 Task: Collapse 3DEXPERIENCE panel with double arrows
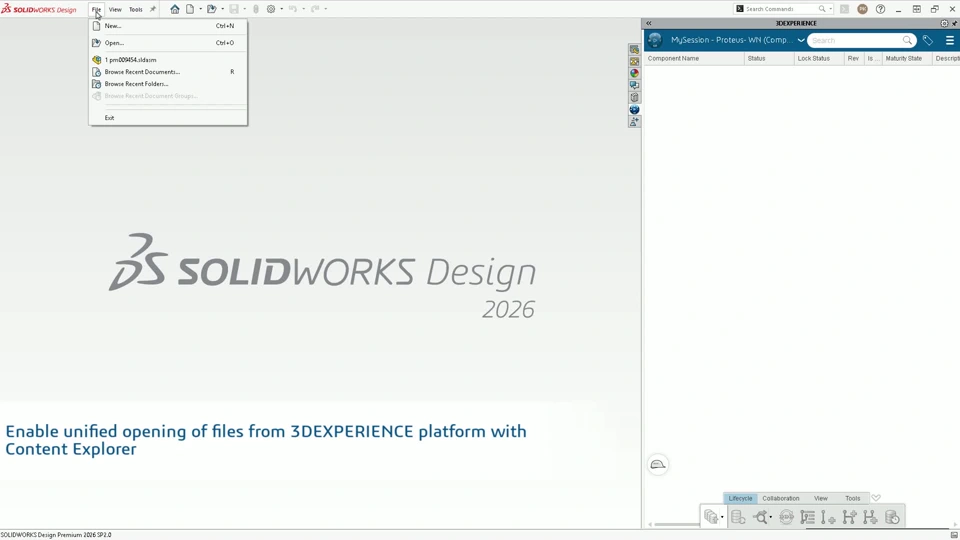click(x=648, y=23)
